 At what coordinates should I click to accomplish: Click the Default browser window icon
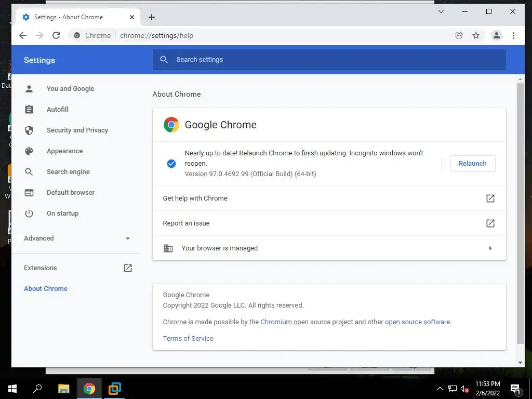pos(29,193)
